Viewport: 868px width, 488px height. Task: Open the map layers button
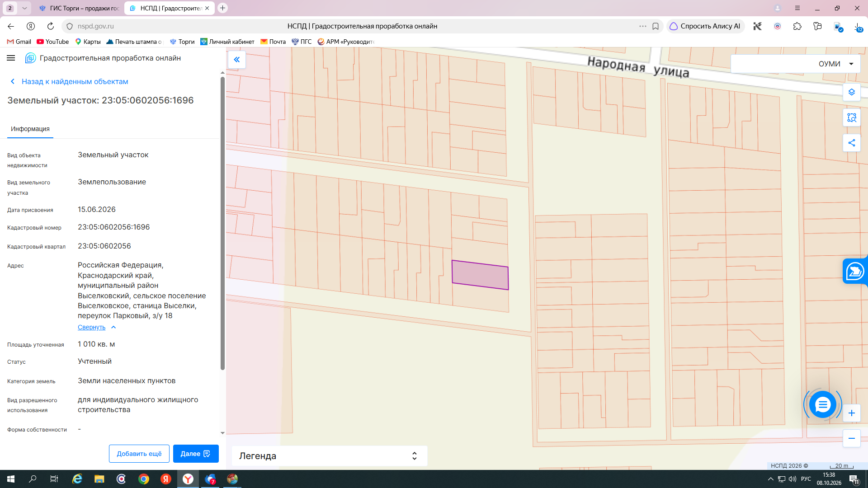[851, 92]
